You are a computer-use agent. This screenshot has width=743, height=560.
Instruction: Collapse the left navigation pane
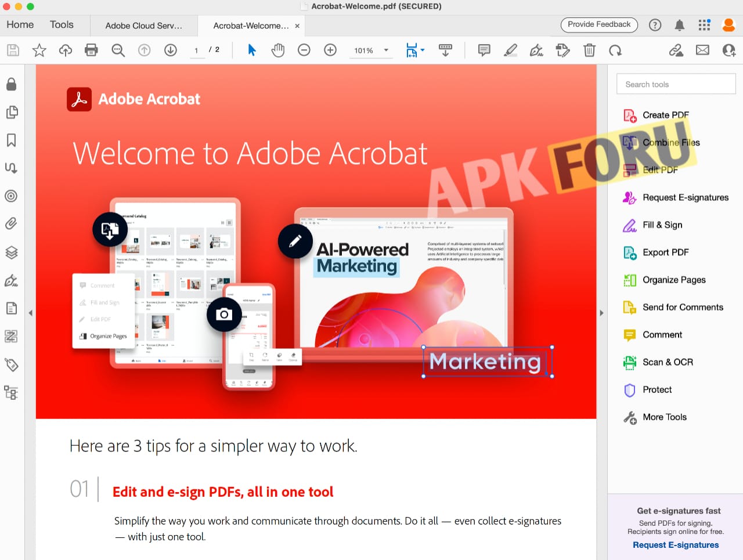coord(30,313)
